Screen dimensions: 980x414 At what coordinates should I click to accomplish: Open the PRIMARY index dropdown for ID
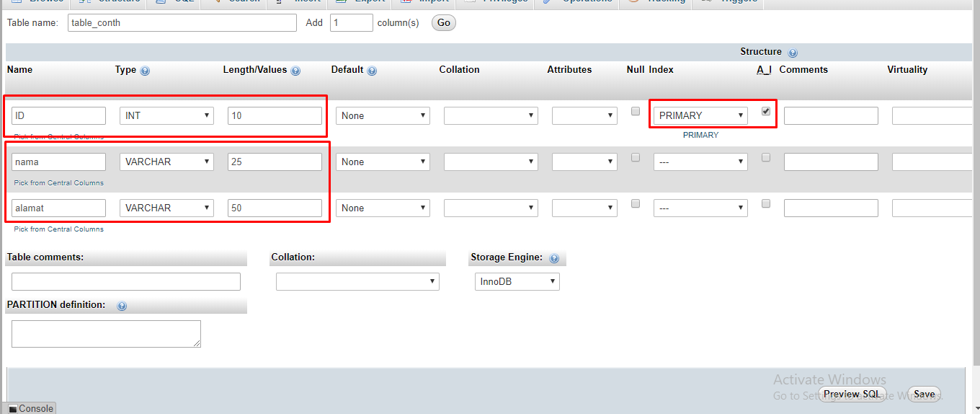700,115
